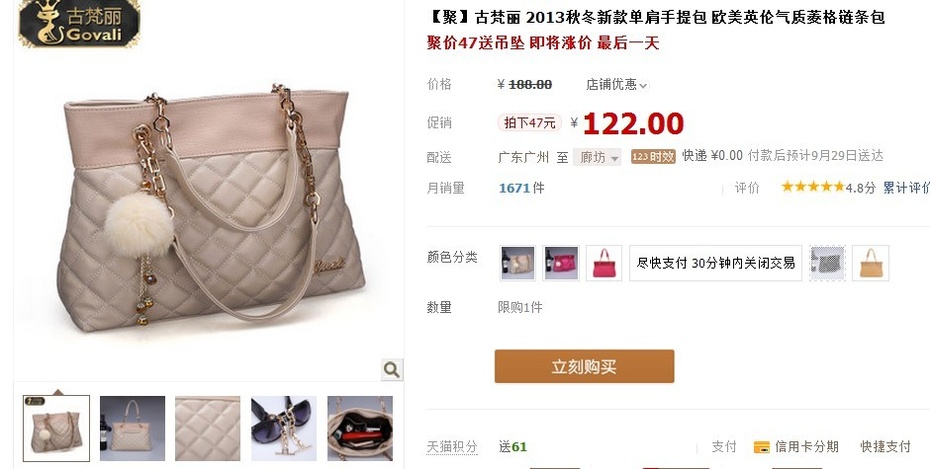Choose the tan handbag color option
This screenshot has width=930, height=469.
click(x=871, y=263)
